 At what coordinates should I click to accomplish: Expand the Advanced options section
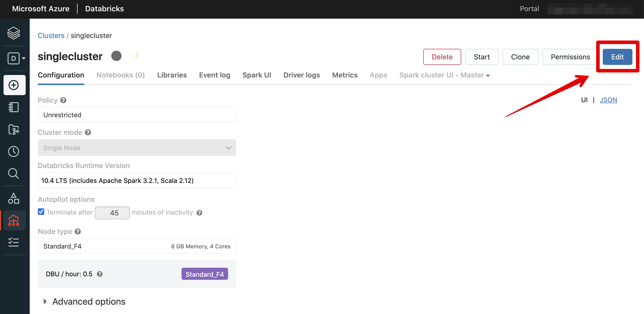tap(88, 301)
